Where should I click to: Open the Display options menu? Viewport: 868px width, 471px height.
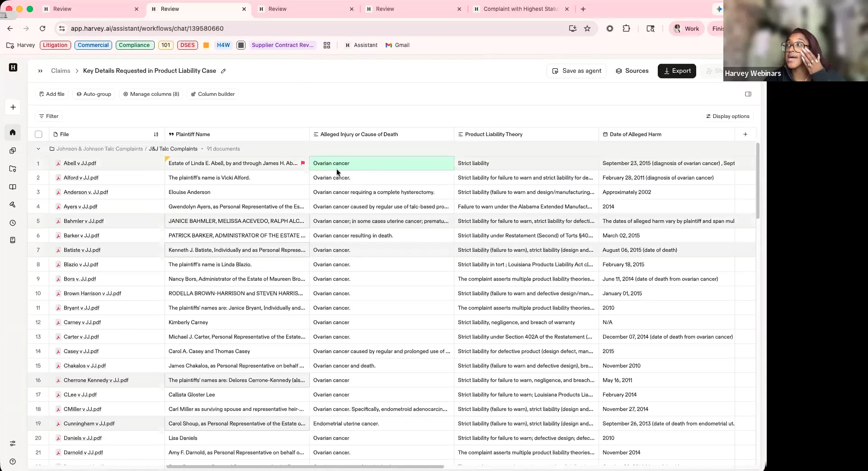[x=728, y=116]
